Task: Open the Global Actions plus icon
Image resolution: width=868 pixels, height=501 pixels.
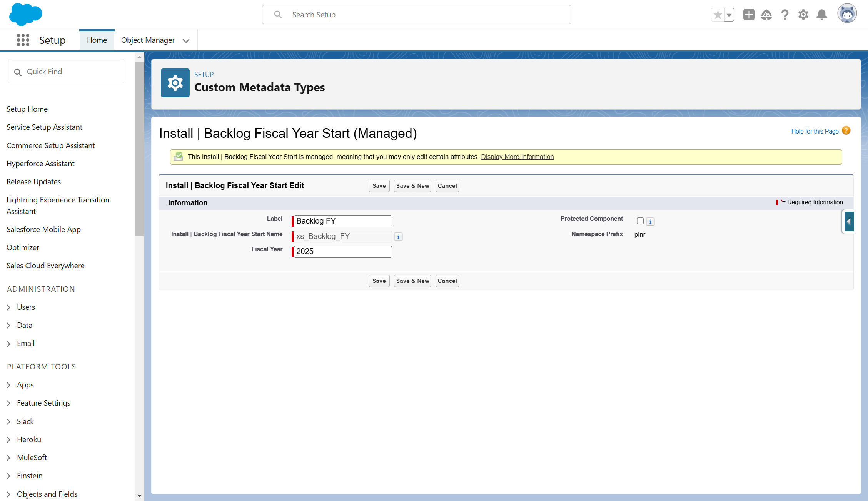Action: [x=749, y=15]
